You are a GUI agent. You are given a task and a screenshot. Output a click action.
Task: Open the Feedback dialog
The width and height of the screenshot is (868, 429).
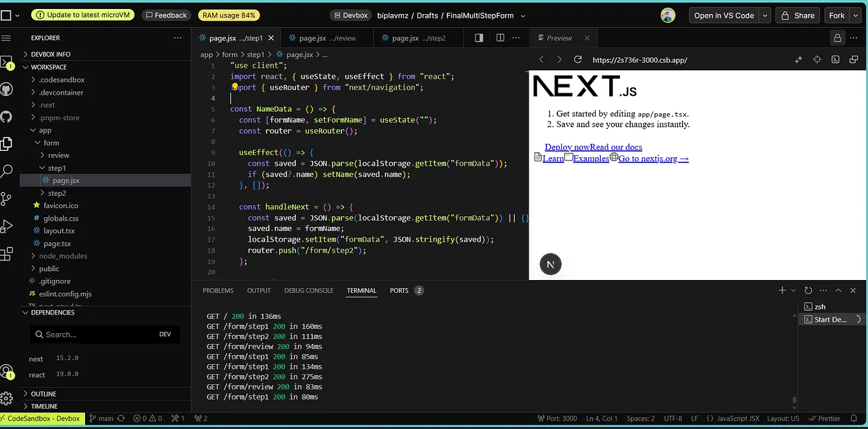tap(166, 15)
